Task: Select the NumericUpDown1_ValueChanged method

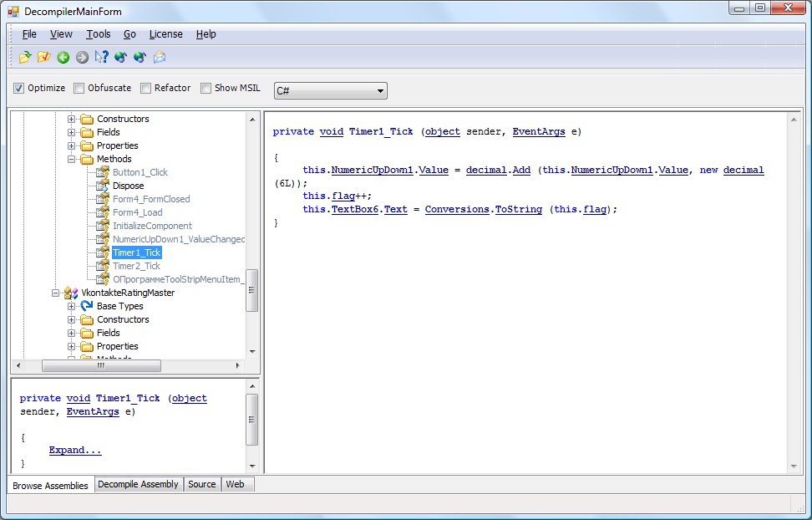Action: [x=179, y=239]
